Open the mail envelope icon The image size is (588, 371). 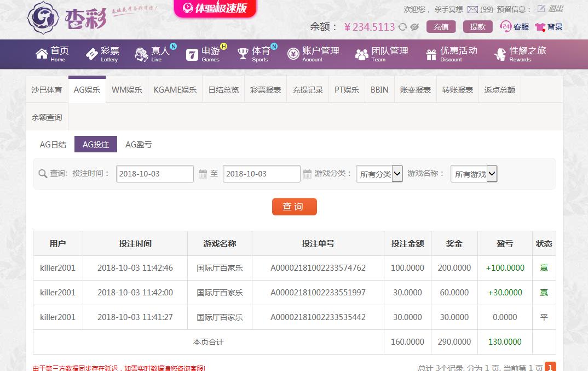(x=472, y=9)
